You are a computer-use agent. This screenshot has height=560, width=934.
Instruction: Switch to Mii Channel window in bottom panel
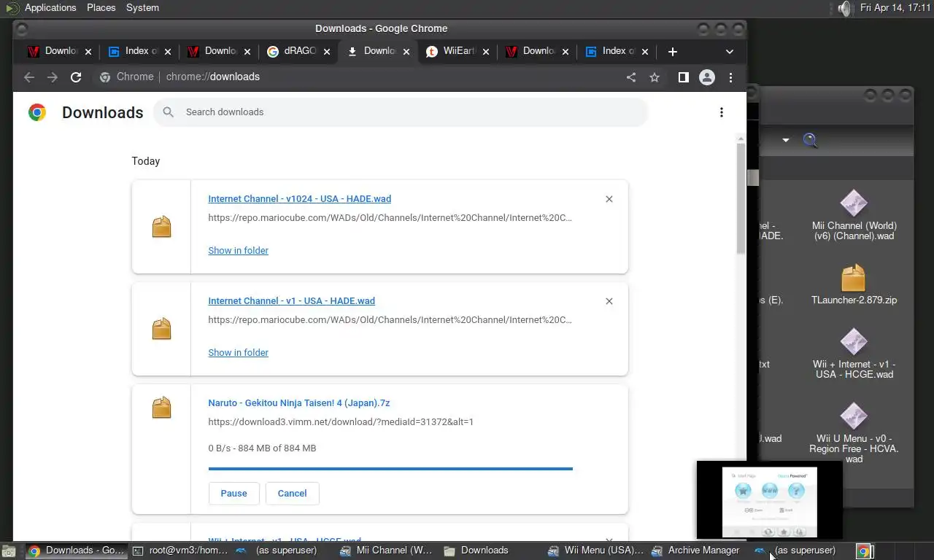point(386,551)
